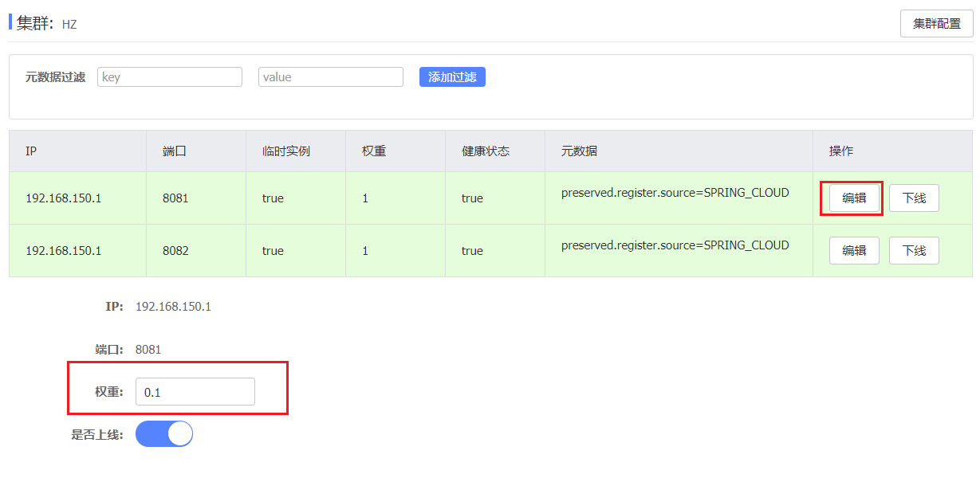The image size is (980, 478).
Task: Toggle the 是否上线 switch
Action: click(x=164, y=434)
